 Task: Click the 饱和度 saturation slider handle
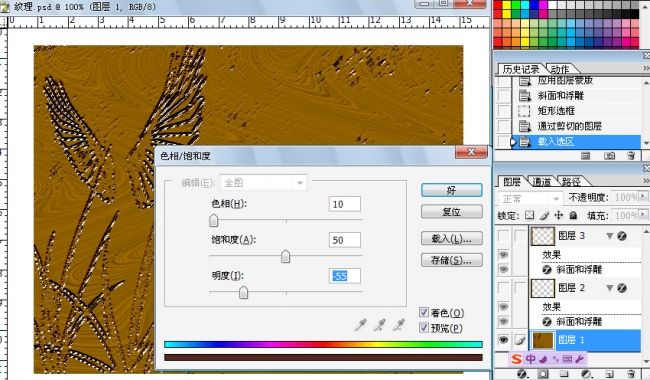[x=285, y=257]
